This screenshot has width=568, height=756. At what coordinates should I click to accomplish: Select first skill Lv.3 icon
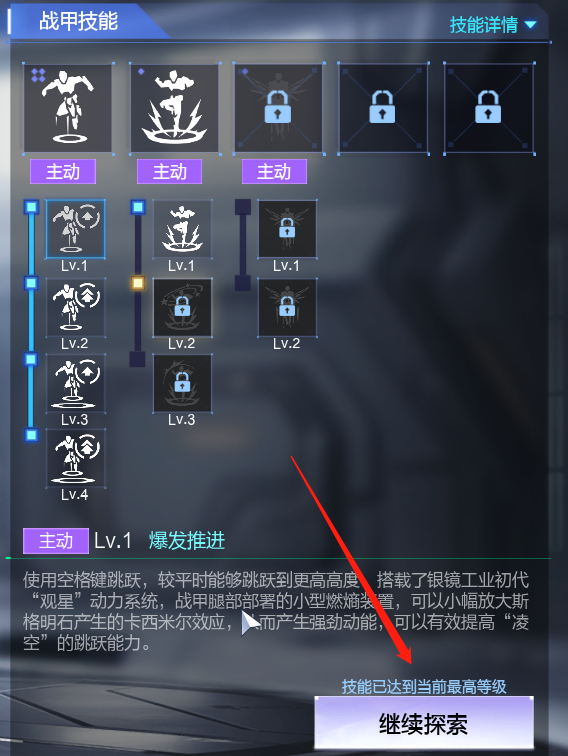click(x=75, y=383)
